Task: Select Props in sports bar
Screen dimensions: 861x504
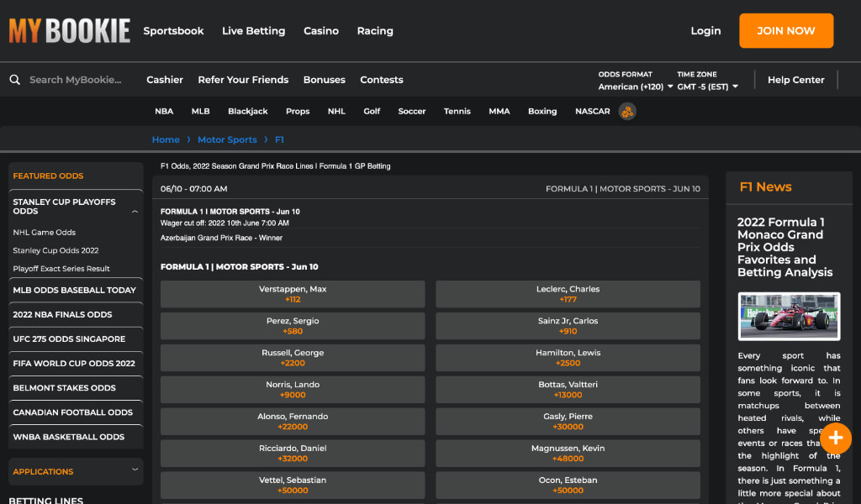Action: pos(298,112)
